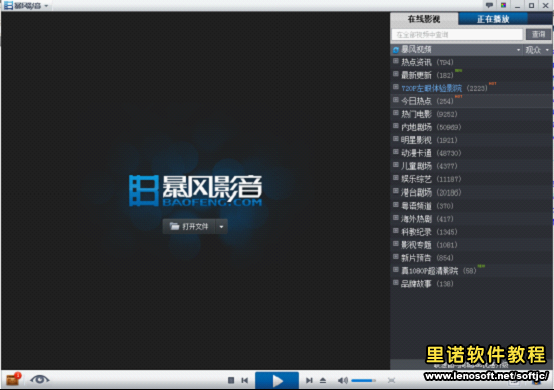Skip to next track icon
This screenshot has height=390, width=554.
coord(309,380)
